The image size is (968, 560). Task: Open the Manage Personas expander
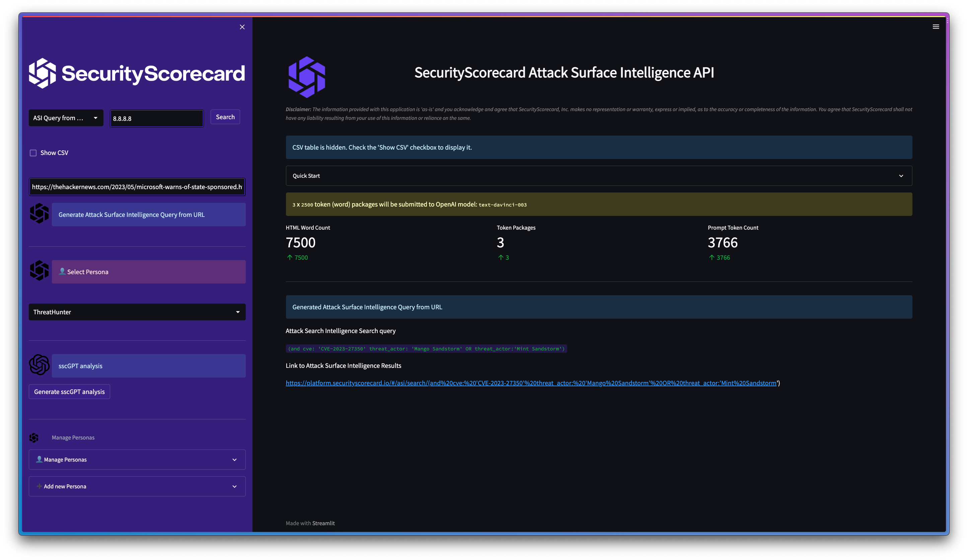tap(137, 459)
